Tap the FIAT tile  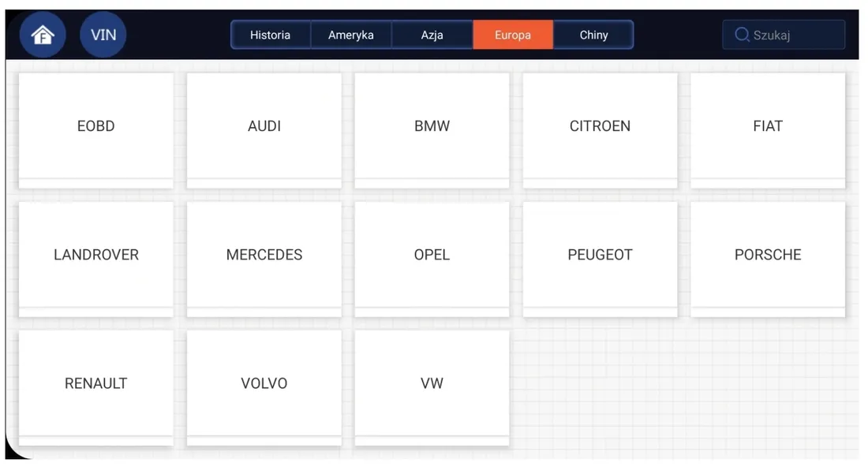768,126
